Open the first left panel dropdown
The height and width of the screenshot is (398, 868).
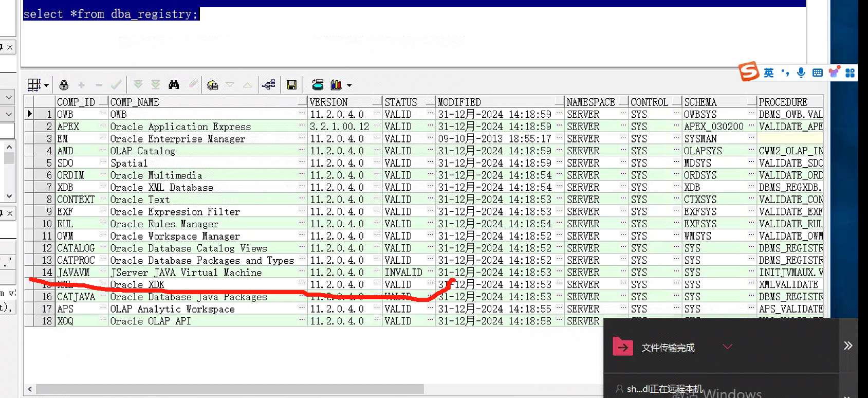[8, 97]
